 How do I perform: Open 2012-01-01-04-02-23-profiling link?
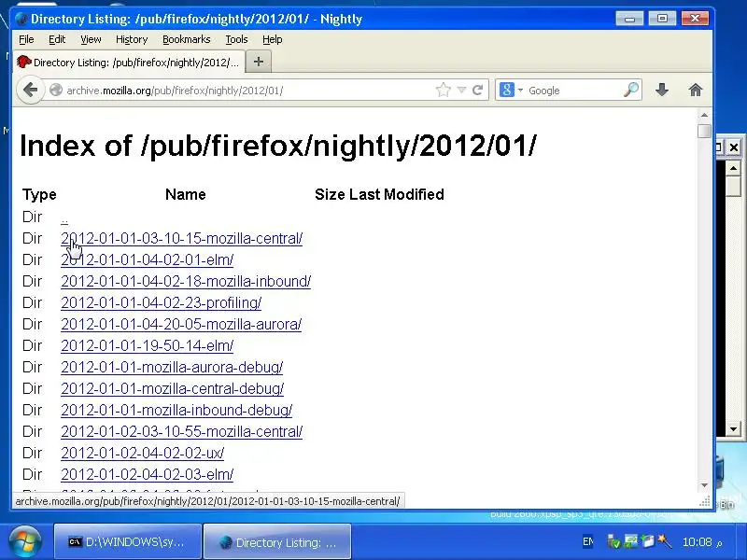pos(161,302)
